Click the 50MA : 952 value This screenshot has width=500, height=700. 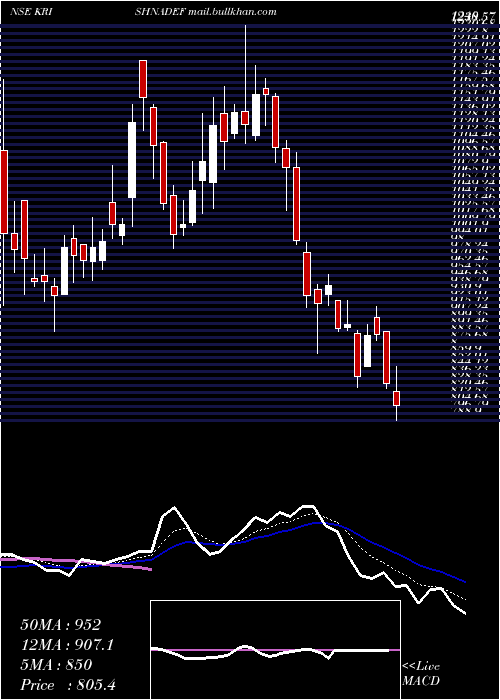(61, 625)
